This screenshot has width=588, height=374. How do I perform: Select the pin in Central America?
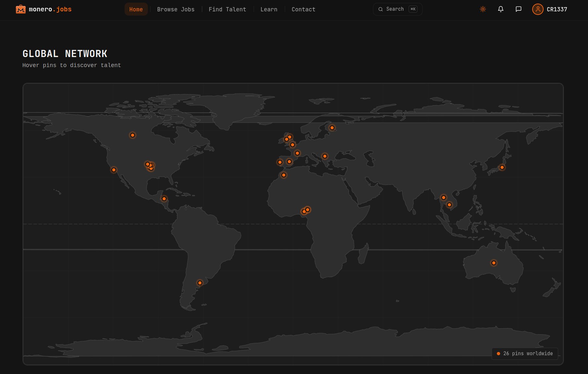[x=164, y=199]
